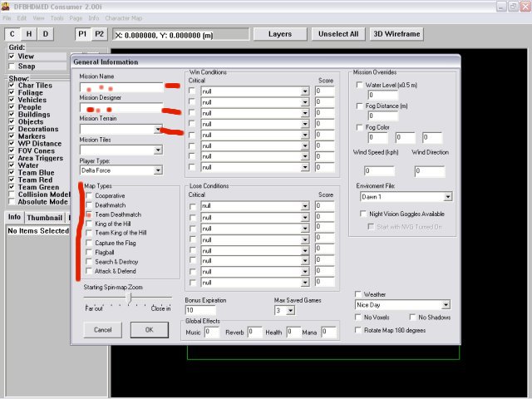
Task: Expand the Mission Terrain dropdown
Action: point(157,130)
